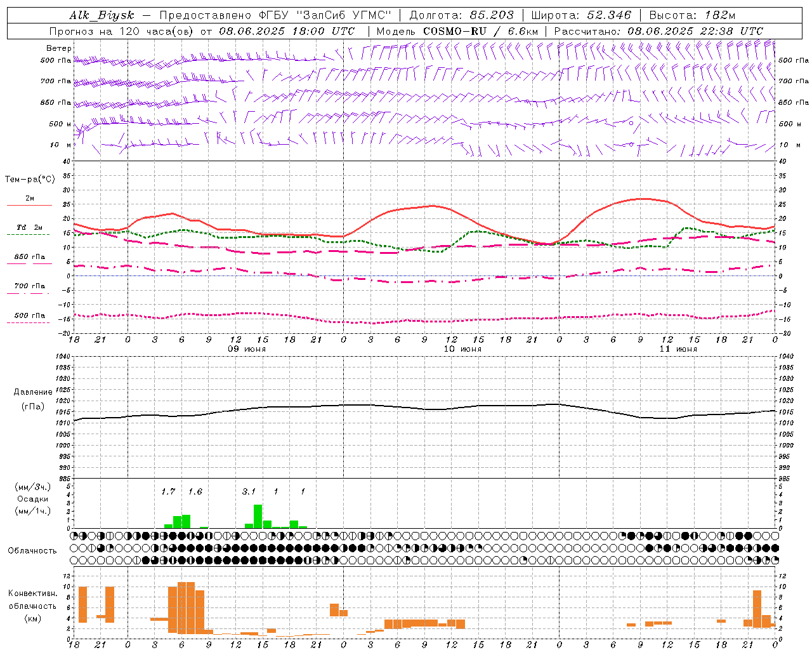Click the Облачность cloud cover label
Screen dimensions: 812x650
(x=32, y=551)
